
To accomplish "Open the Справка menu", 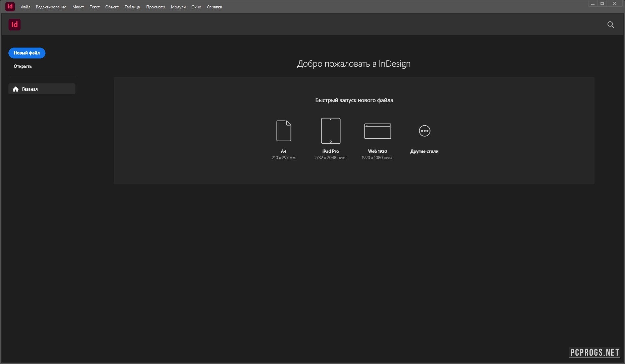I will pyautogui.click(x=214, y=7).
